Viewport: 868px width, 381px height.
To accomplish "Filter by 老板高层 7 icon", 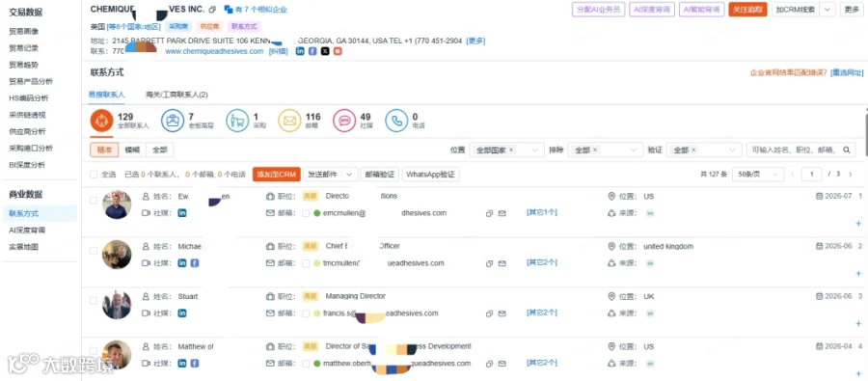I will tap(173, 121).
